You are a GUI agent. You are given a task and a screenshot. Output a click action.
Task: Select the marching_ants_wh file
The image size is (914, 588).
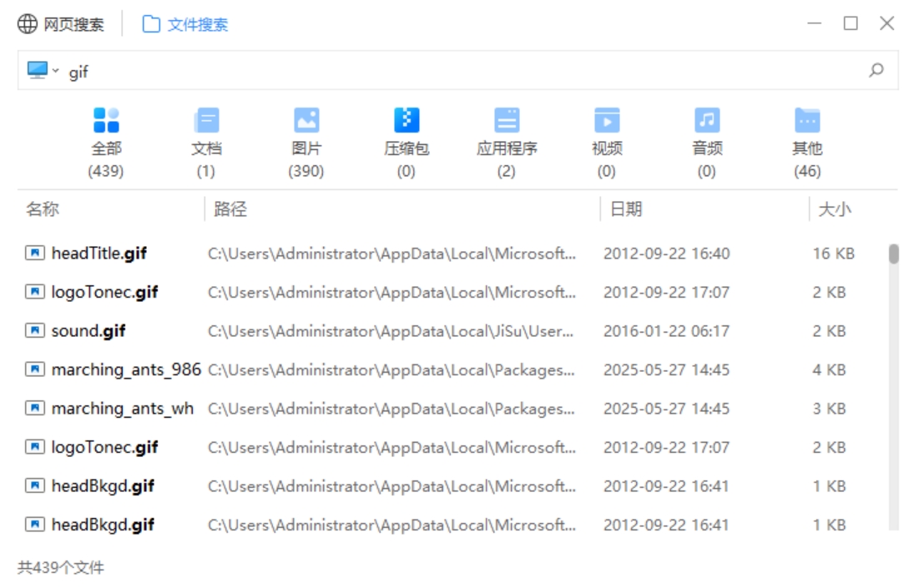point(123,409)
